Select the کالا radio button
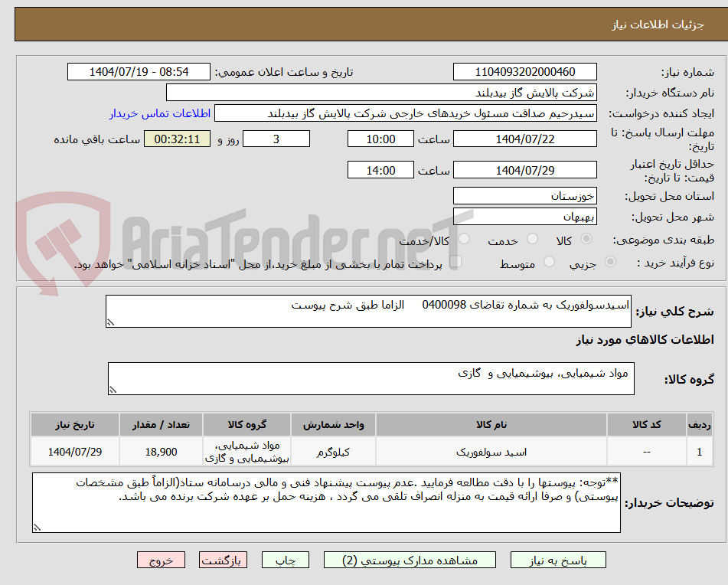Image resolution: width=728 pixels, height=585 pixels. click(586, 239)
